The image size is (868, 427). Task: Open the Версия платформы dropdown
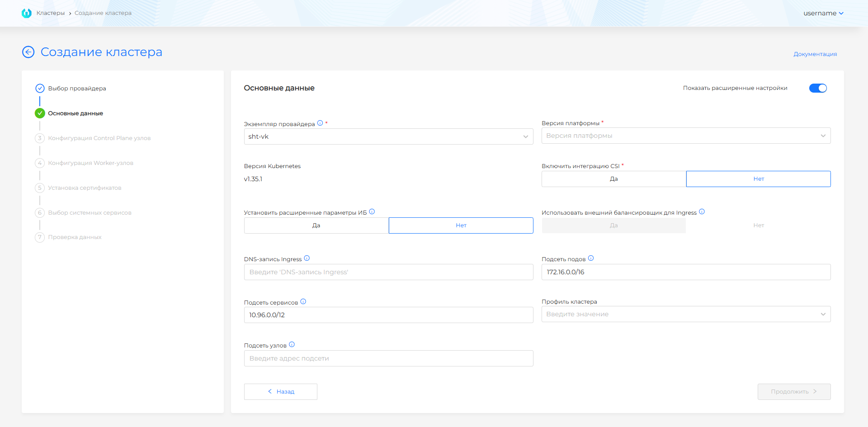pyautogui.click(x=686, y=136)
